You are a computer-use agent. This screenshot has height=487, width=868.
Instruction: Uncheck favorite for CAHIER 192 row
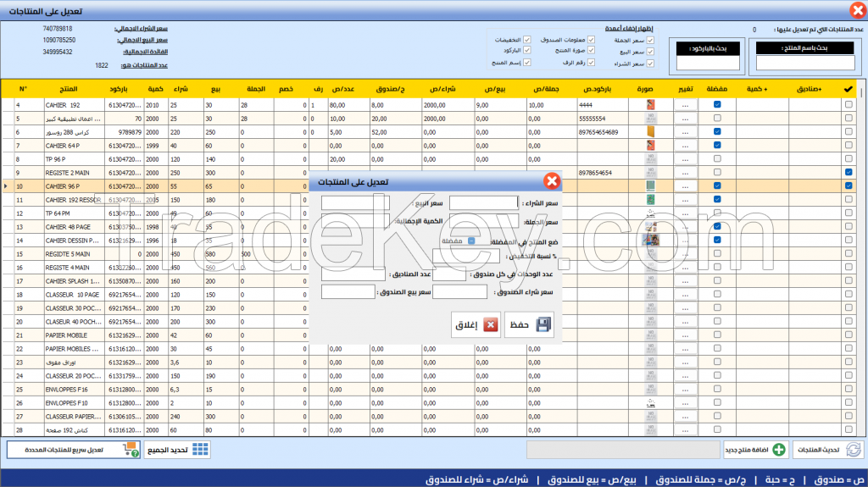click(x=717, y=104)
